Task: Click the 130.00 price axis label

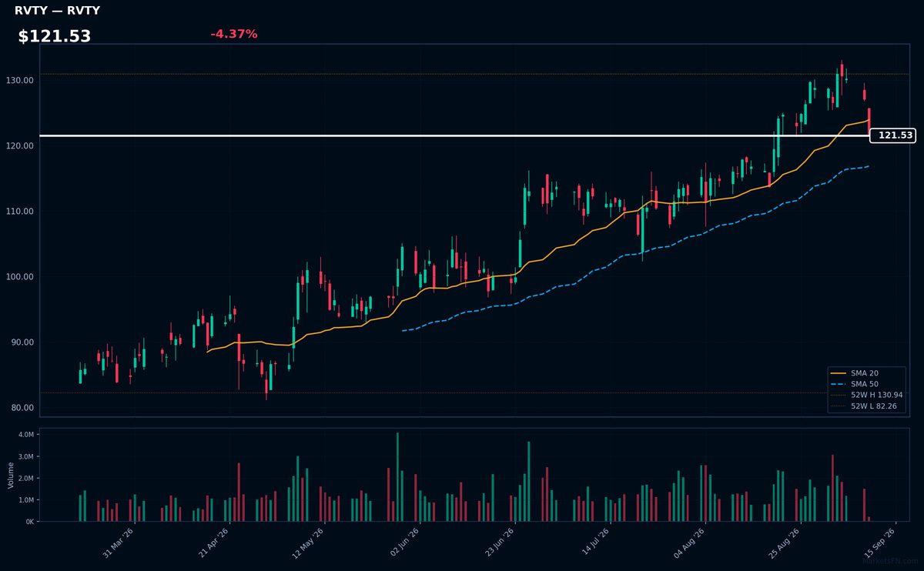Action: (x=21, y=80)
